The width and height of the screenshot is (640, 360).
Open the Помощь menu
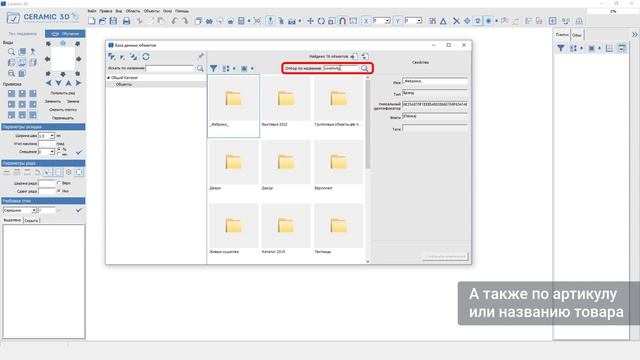(182, 11)
